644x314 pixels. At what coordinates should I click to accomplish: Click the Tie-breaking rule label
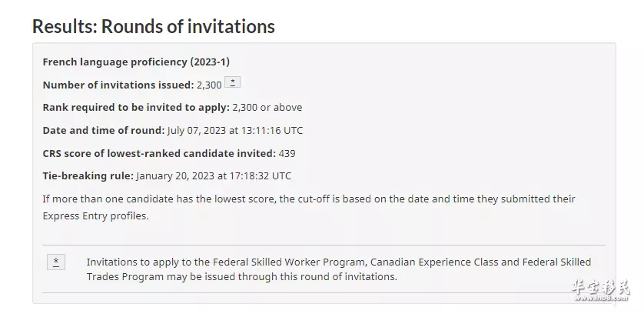(88, 176)
